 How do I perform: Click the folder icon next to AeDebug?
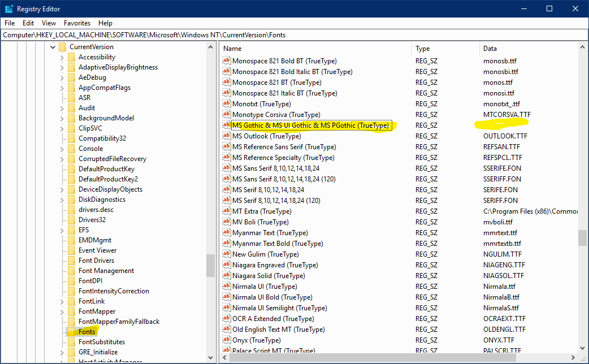click(x=71, y=77)
